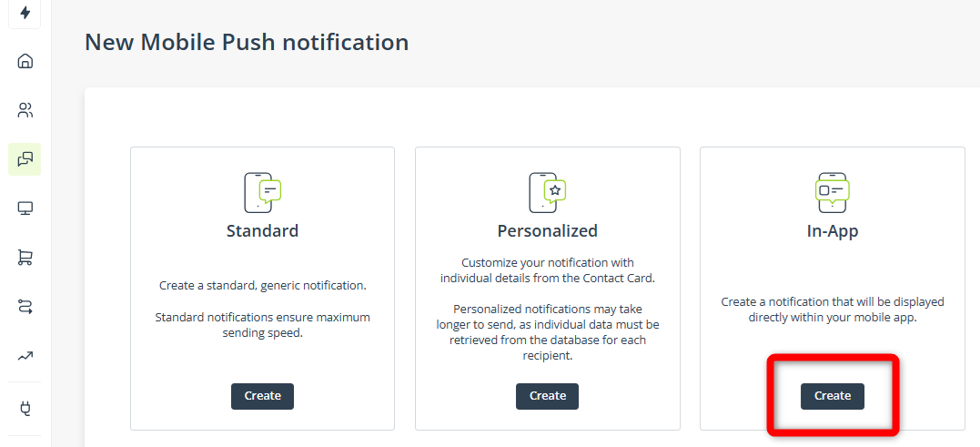The image size is (980, 447).
Task: Select the Messages chat bubbles icon
Action: coord(25,159)
